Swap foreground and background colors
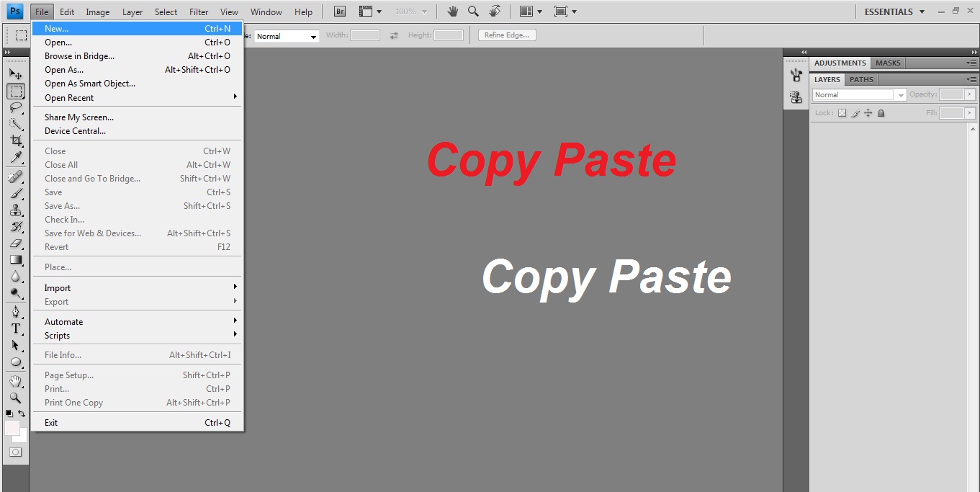The height and width of the screenshot is (492, 980). pos(22,413)
